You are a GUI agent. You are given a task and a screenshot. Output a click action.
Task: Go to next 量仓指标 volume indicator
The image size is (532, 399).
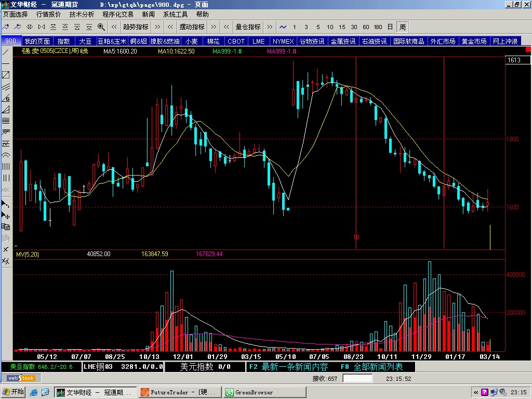coord(269,27)
